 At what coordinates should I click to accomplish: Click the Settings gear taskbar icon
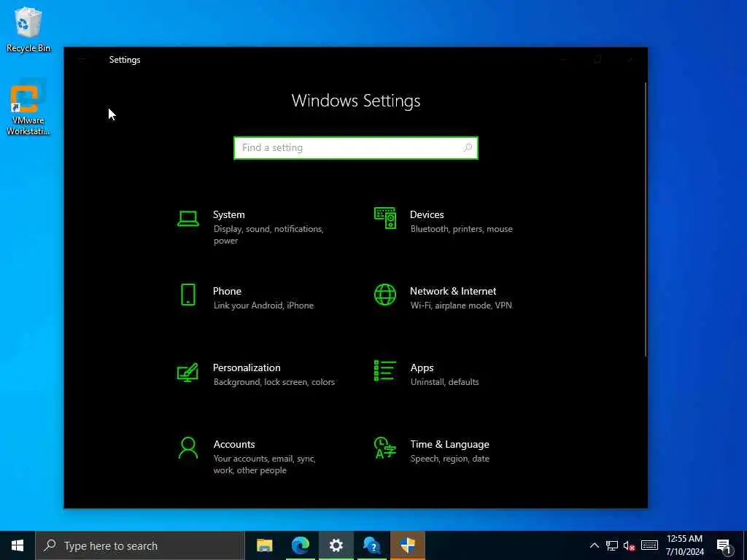(x=336, y=545)
